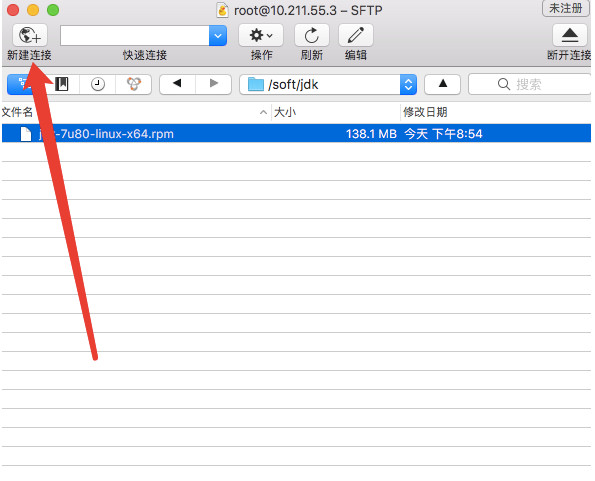Sort by the 文件名 column header
Screen dimensions: 595x481
(17, 112)
